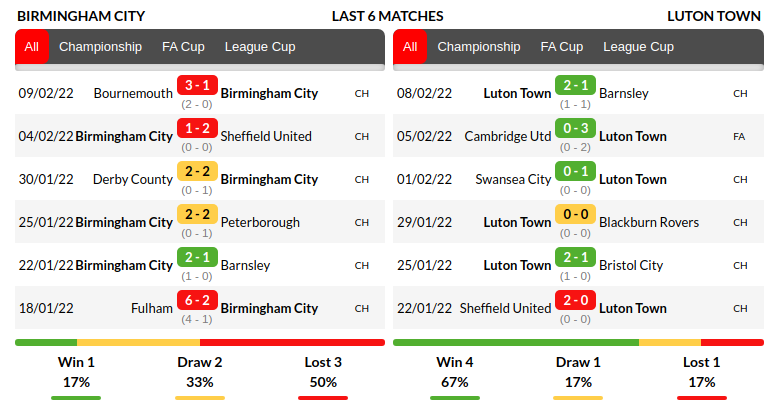Click the Peterborough team name
The height and width of the screenshot is (412, 769).
coord(260,223)
